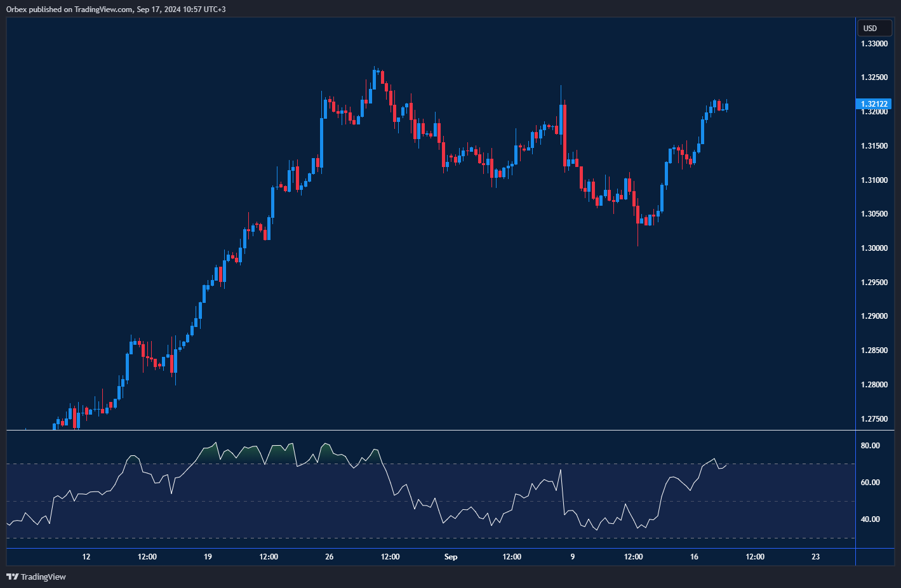
Task: Click the 1.33000 price scale label
Action: [874, 44]
